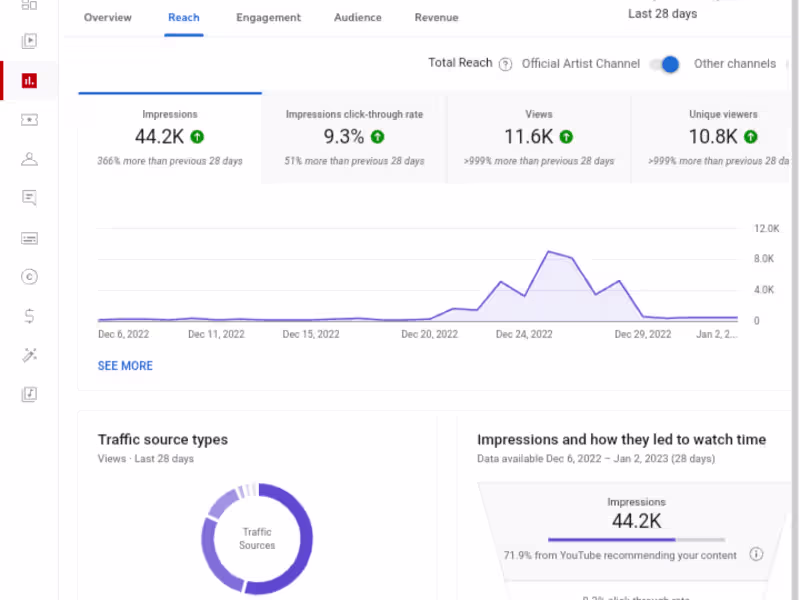Open the Audio library sidebar icon
The height and width of the screenshot is (600, 800).
click(x=29, y=394)
